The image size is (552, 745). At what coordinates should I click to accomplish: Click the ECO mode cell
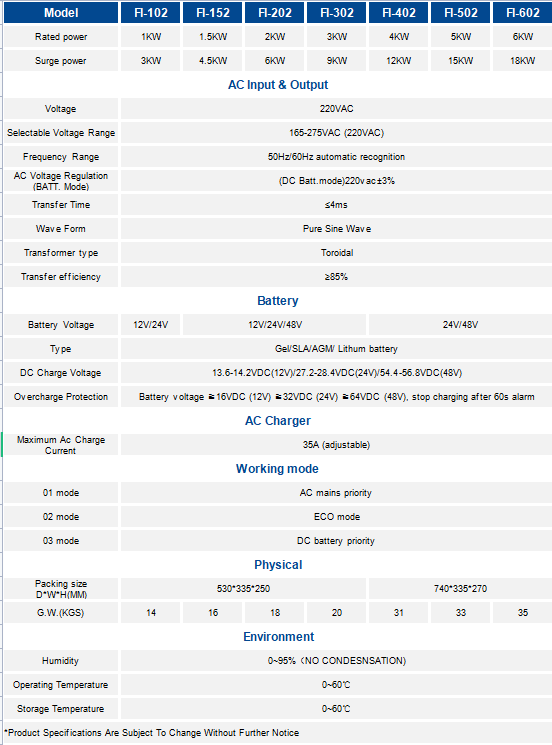pyautogui.click(x=336, y=516)
